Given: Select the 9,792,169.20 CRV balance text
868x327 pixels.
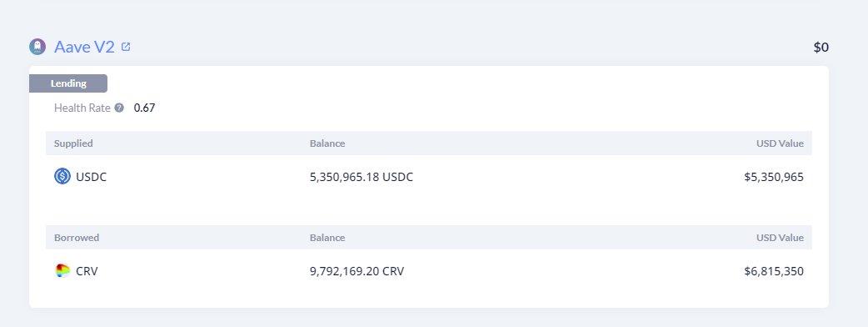Looking at the screenshot, I should coord(357,272).
